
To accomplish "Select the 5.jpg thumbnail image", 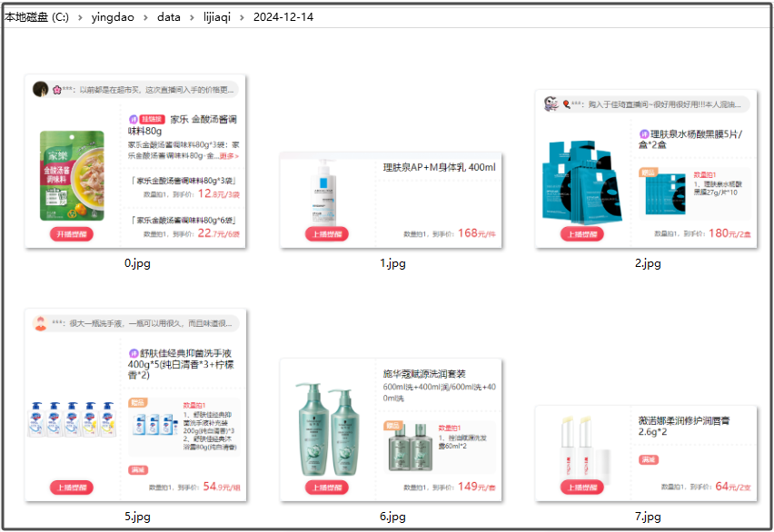I will point(135,405).
